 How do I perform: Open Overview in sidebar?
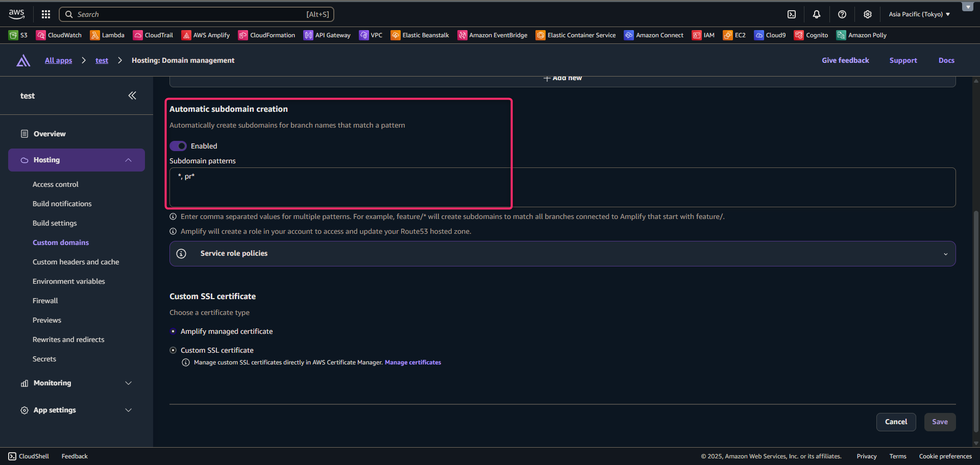tap(50, 134)
